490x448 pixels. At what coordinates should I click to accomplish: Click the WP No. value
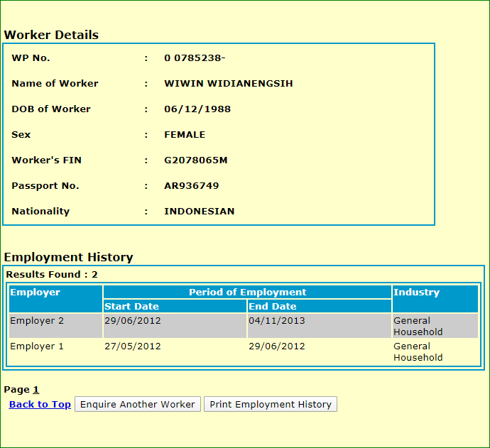[195, 58]
